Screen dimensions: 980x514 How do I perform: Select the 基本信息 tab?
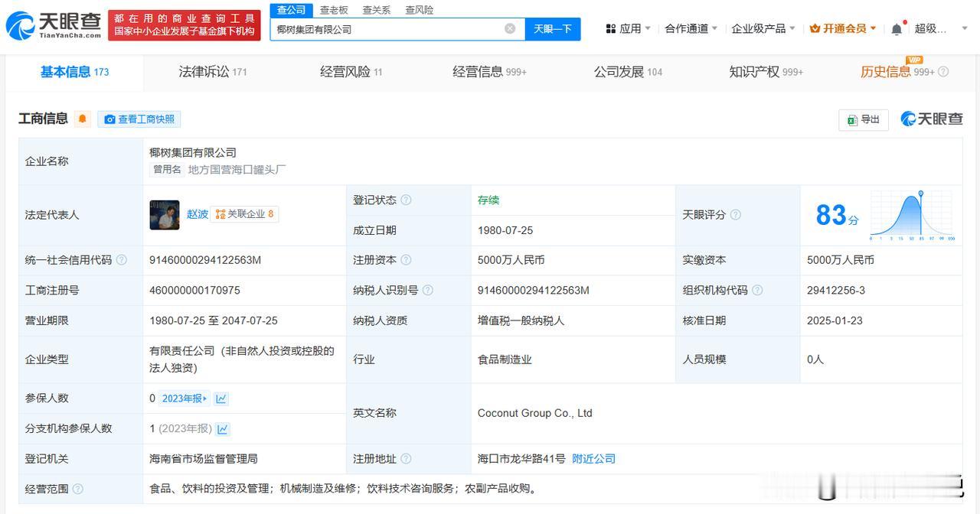[74, 72]
